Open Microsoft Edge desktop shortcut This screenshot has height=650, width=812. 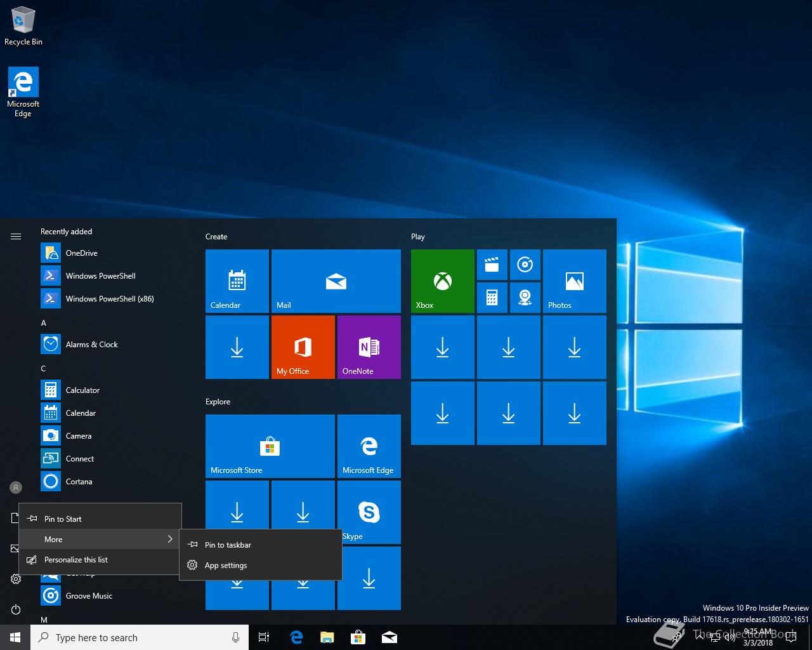pyautogui.click(x=23, y=93)
